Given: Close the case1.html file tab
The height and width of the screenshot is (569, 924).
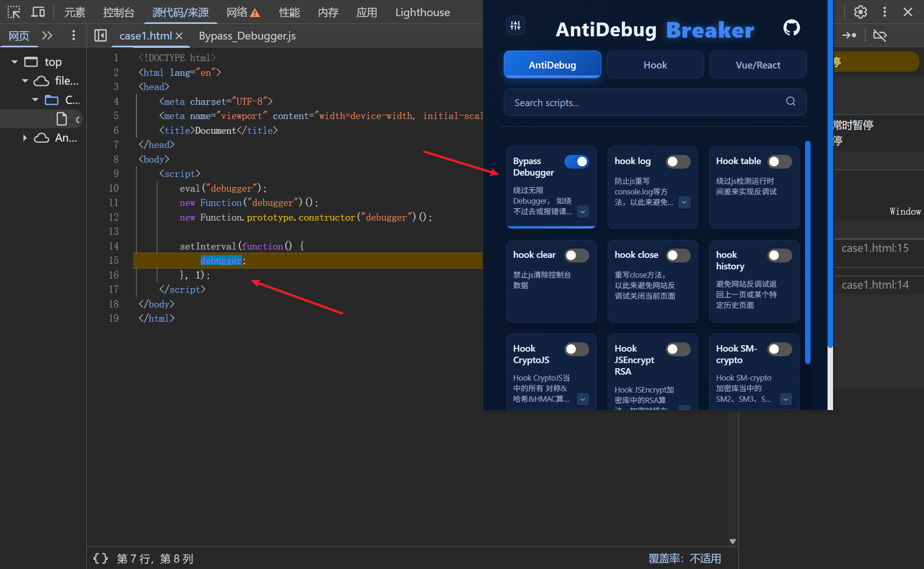Looking at the screenshot, I should click(x=179, y=36).
